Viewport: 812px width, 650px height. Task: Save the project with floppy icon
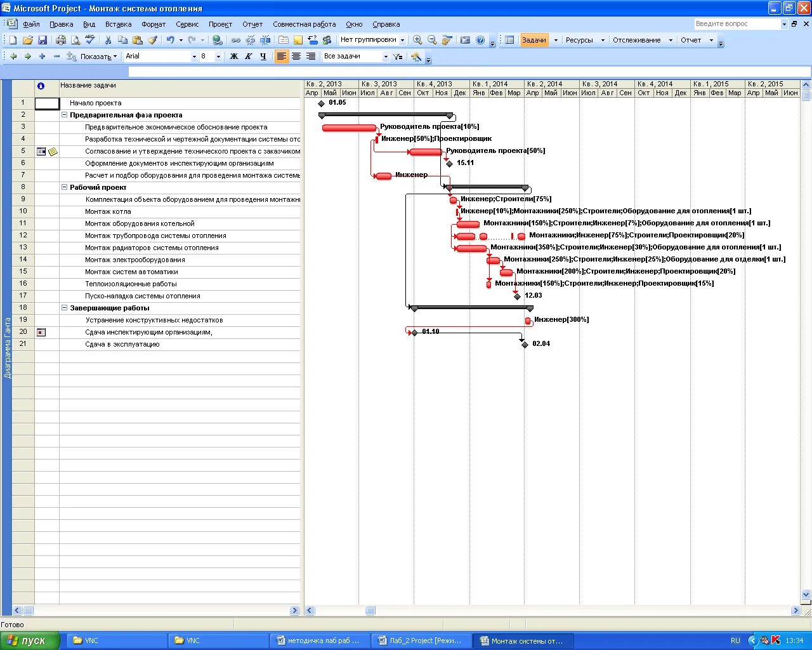point(43,40)
